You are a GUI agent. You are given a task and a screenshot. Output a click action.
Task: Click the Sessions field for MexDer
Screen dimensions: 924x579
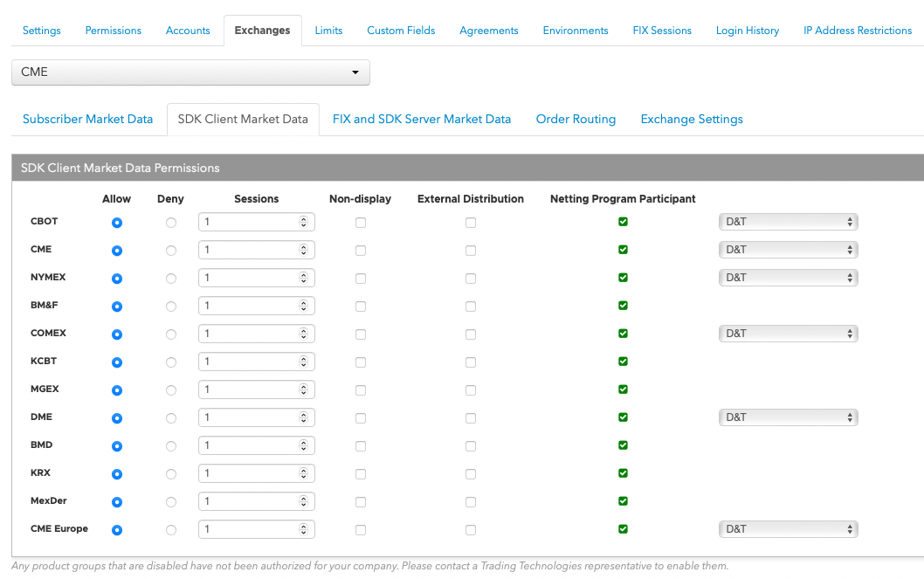point(257,501)
